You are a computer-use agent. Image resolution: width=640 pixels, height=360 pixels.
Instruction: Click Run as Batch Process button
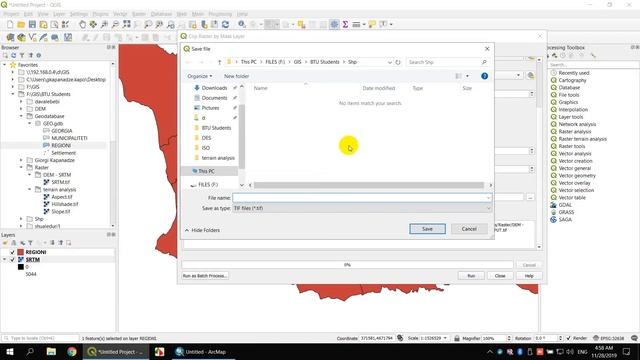tap(204, 276)
